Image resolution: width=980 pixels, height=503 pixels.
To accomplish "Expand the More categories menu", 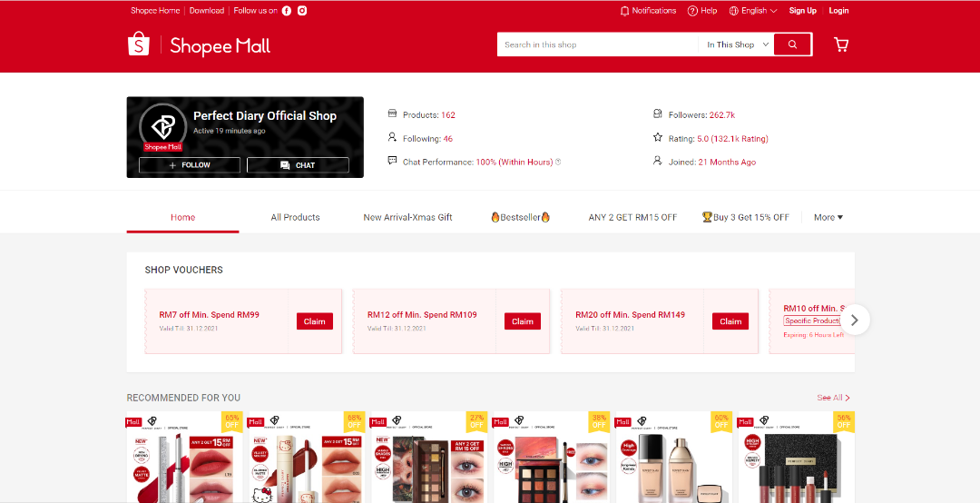I will (828, 217).
